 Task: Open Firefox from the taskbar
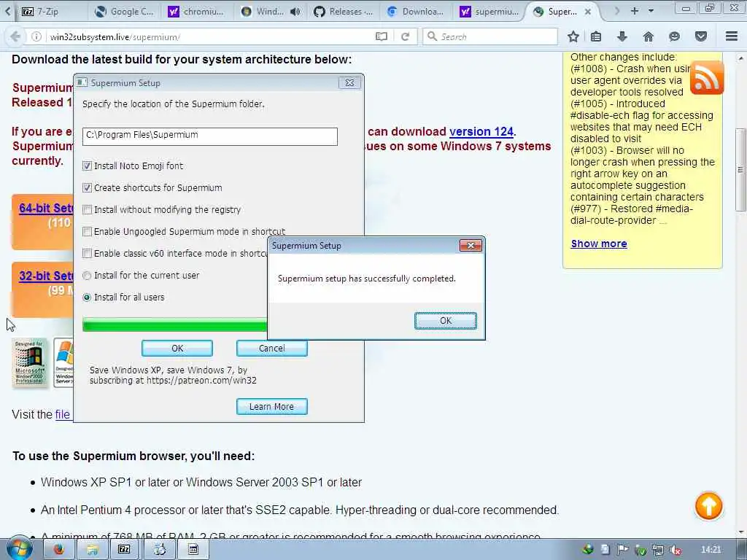coord(58,550)
